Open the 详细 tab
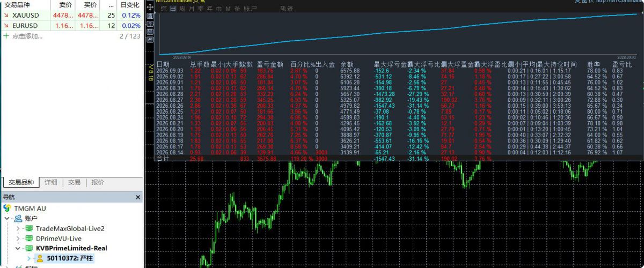 tap(51, 182)
